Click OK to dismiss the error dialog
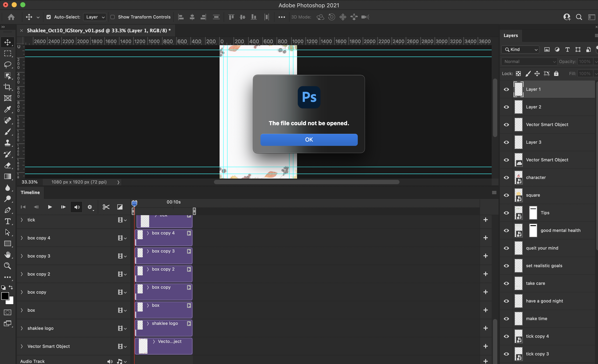The width and height of the screenshot is (598, 364). tap(309, 140)
